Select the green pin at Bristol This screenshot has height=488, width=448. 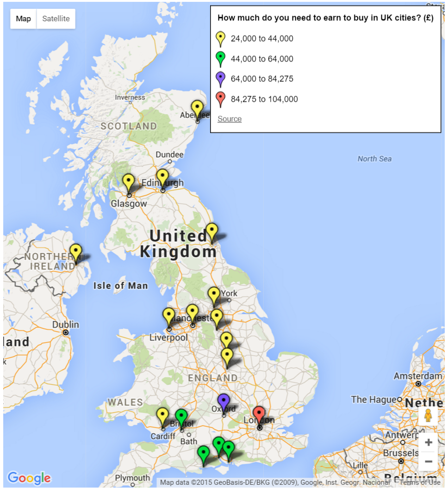181,416
